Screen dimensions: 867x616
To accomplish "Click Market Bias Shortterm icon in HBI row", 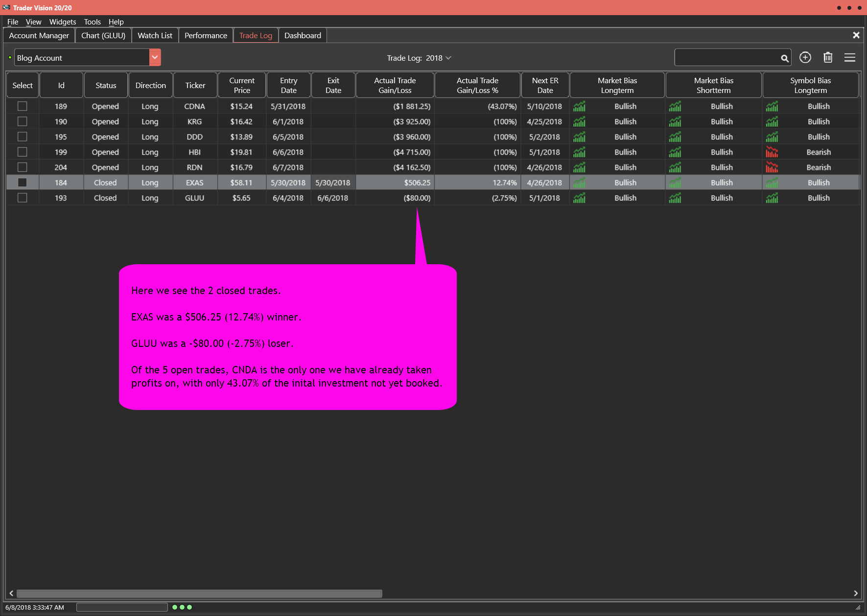I will (675, 152).
